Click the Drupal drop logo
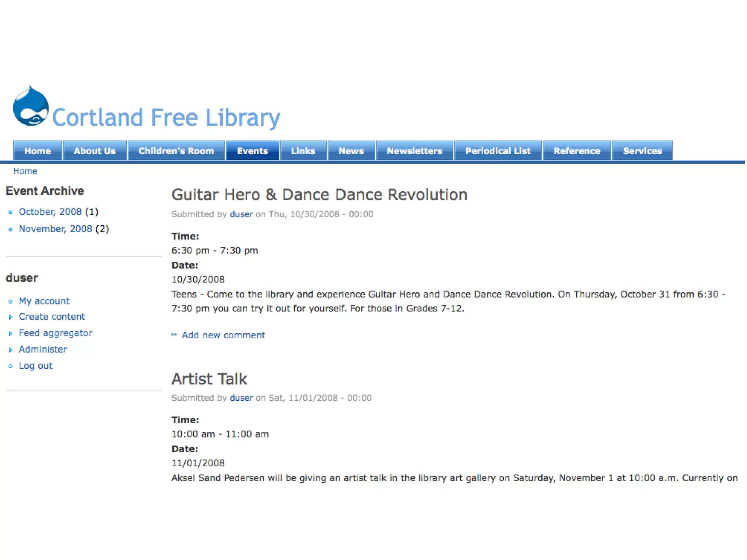 pyautogui.click(x=31, y=106)
